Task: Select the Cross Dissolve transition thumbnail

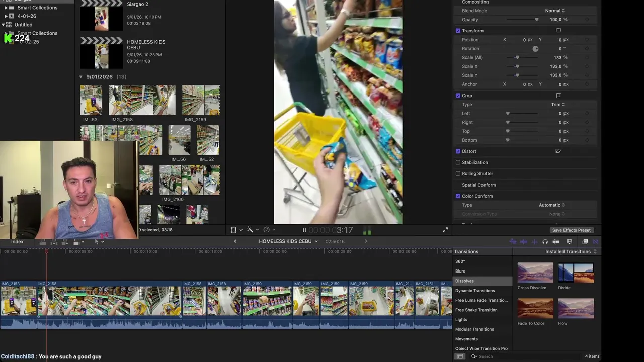Action: (535, 273)
